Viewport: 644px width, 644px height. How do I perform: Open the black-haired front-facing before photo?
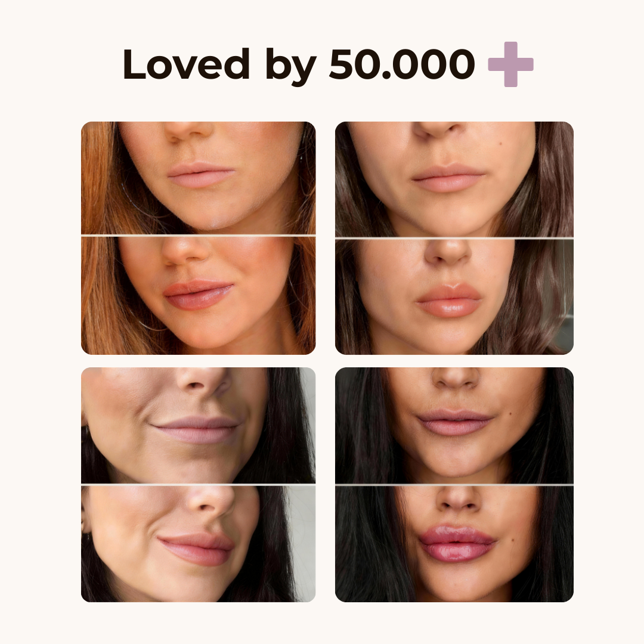(454, 426)
